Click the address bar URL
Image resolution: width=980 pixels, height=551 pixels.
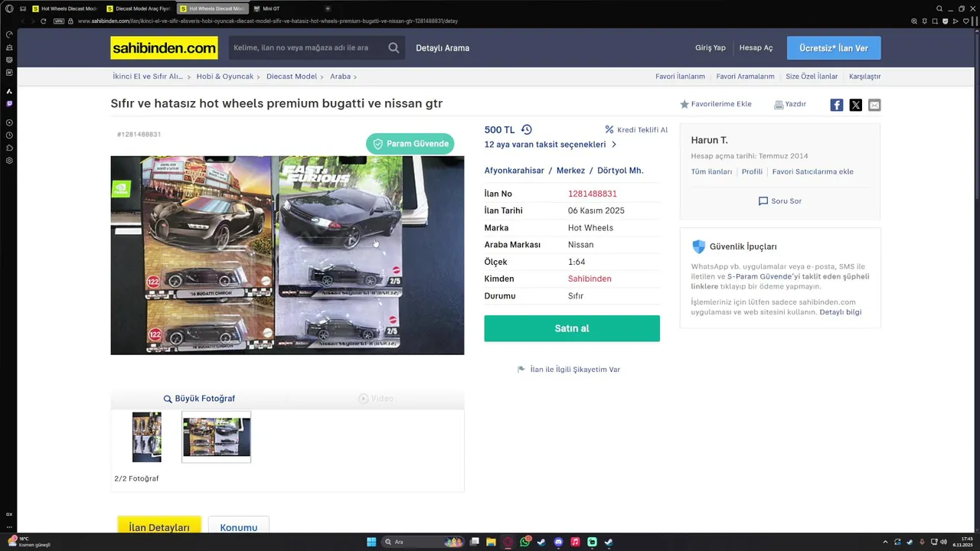click(268, 21)
